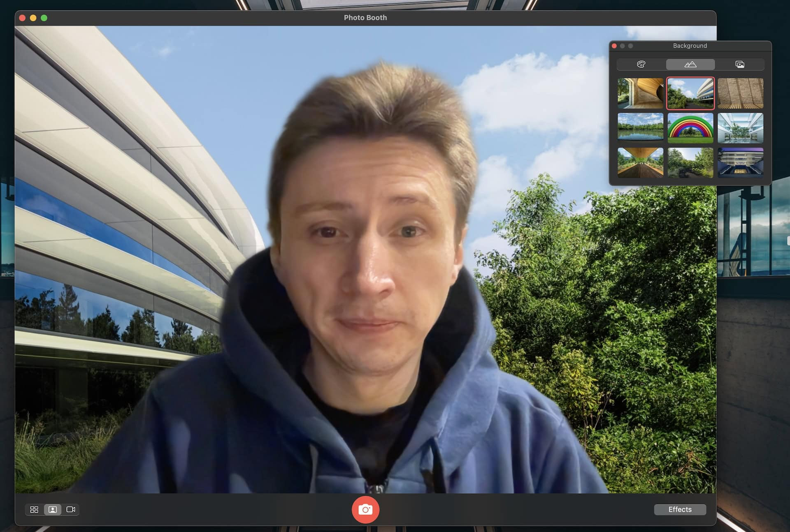Choose the curved wooden wall background thumbnail
Image resolution: width=790 pixels, height=532 pixels.
tap(641, 93)
